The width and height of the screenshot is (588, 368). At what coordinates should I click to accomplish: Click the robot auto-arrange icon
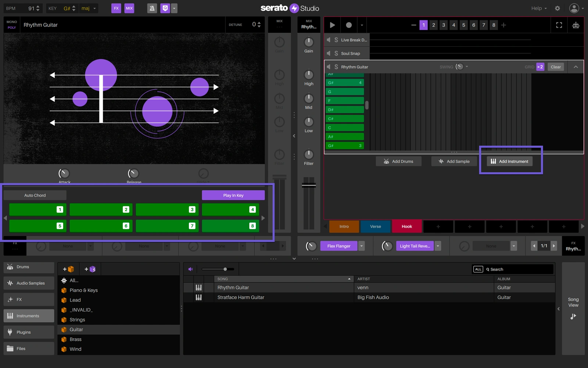[x=576, y=25]
